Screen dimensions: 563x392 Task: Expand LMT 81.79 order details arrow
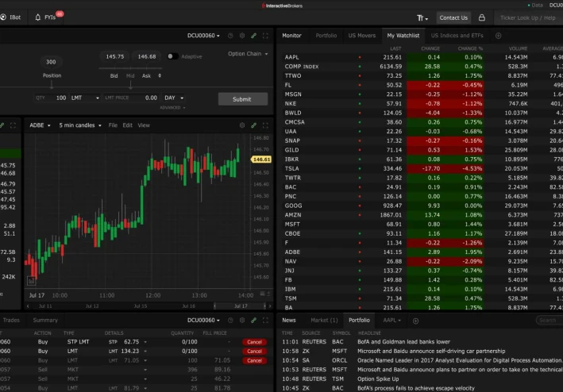coord(145,388)
